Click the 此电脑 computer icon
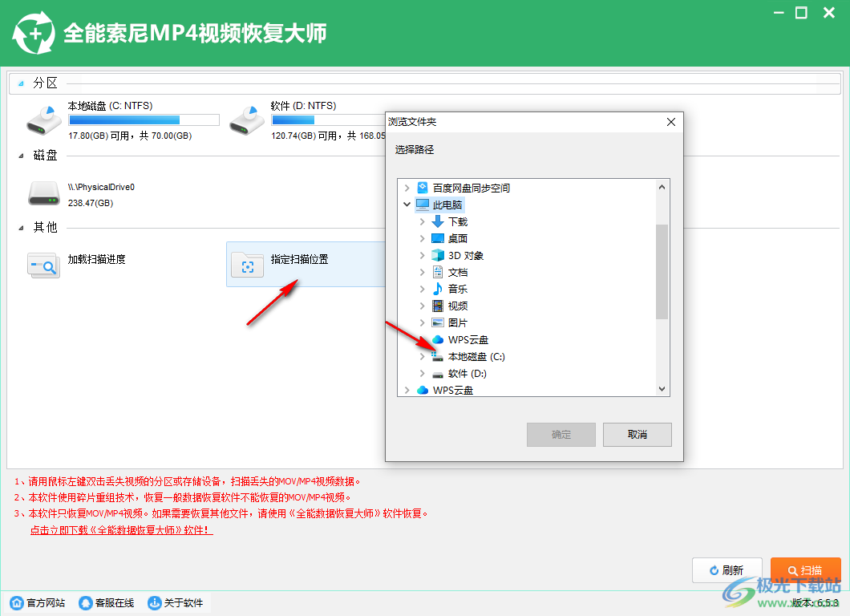The width and height of the screenshot is (850, 616). pyautogui.click(x=423, y=205)
